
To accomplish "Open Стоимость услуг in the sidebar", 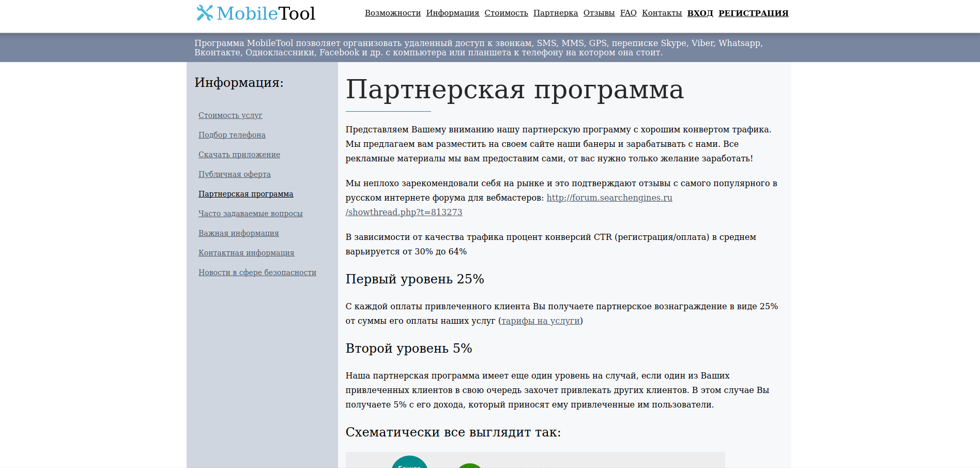I will [x=231, y=115].
